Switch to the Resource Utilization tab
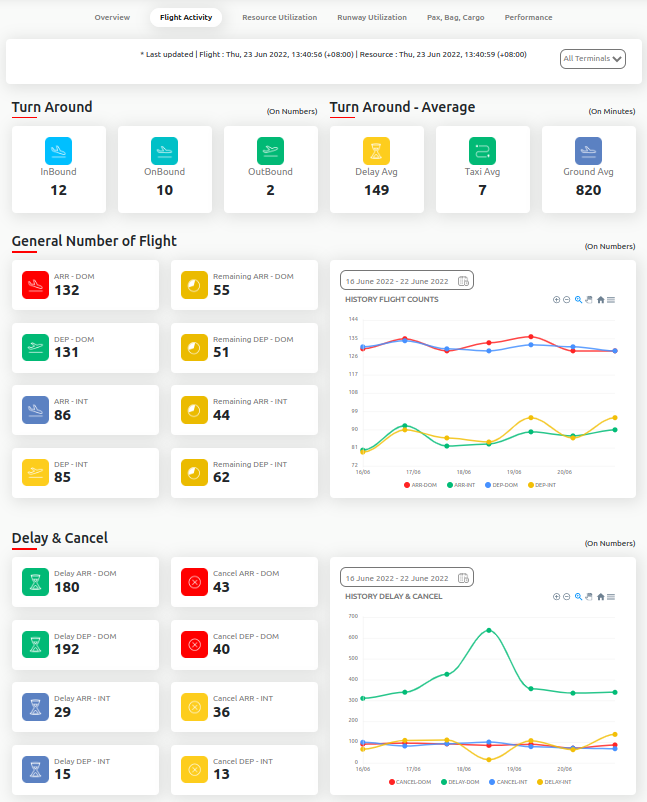Screen dimensions: 647x802 point(279,17)
